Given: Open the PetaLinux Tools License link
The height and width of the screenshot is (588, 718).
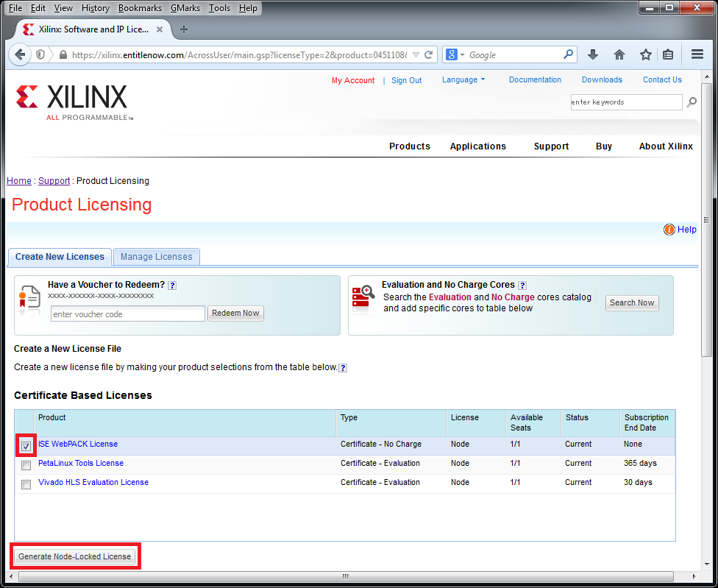Looking at the screenshot, I should pos(81,464).
